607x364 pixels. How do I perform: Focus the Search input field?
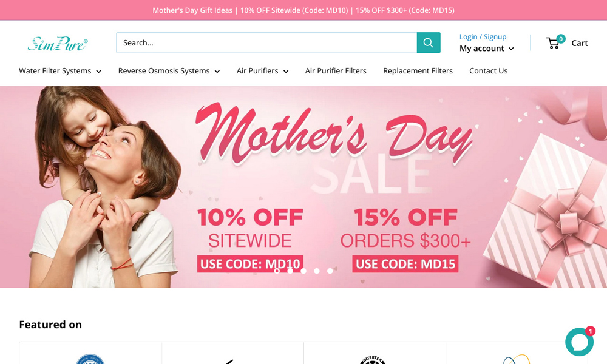coord(266,42)
